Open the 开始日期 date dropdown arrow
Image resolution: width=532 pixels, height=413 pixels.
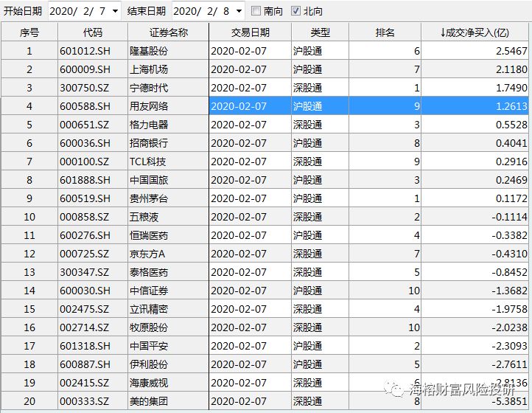click(116, 11)
